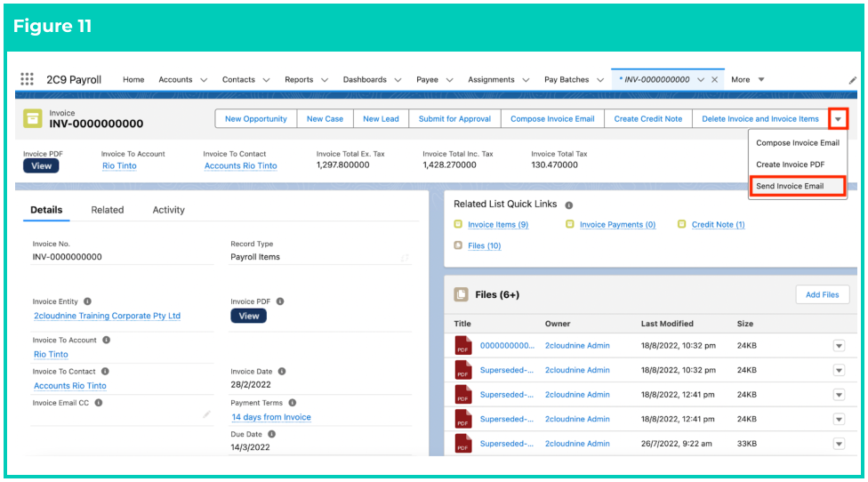Click the info icon next to Invoice Date
Viewport: 868px width, 482px height.
(282, 372)
